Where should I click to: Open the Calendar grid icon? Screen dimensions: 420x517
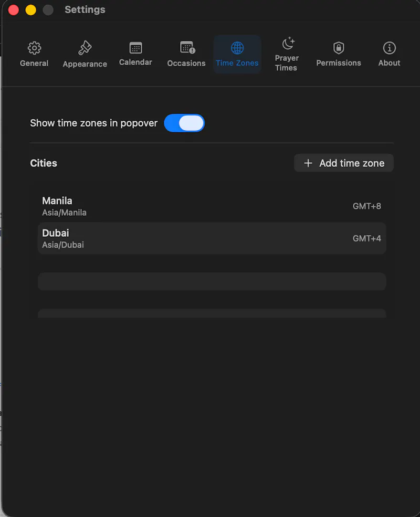coord(135,48)
